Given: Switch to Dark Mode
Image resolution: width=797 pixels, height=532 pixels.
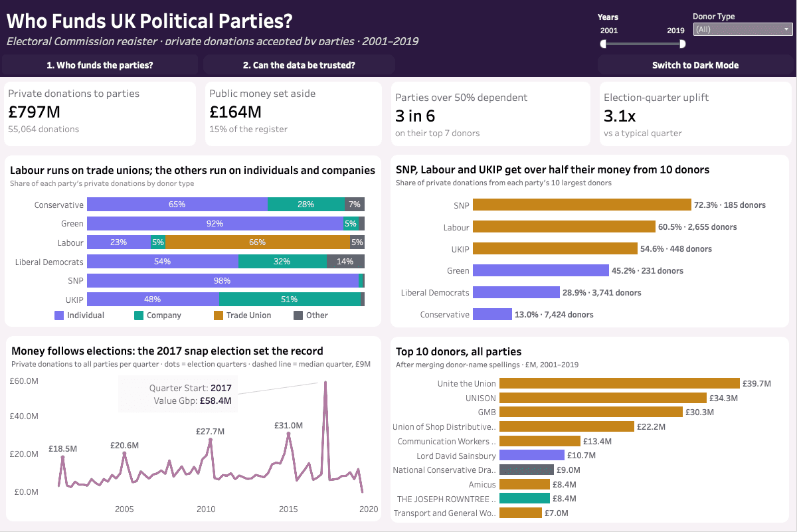Looking at the screenshot, I should point(695,65).
